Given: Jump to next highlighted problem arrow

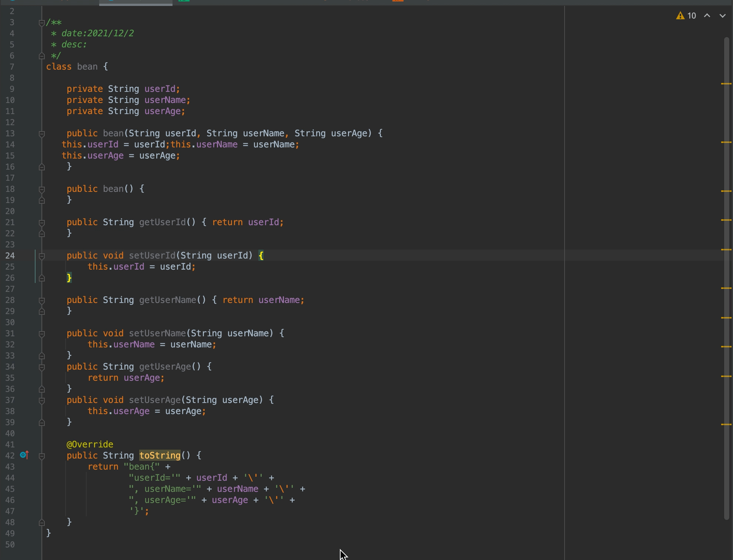Looking at the screenshot, I should pos(722,16).
